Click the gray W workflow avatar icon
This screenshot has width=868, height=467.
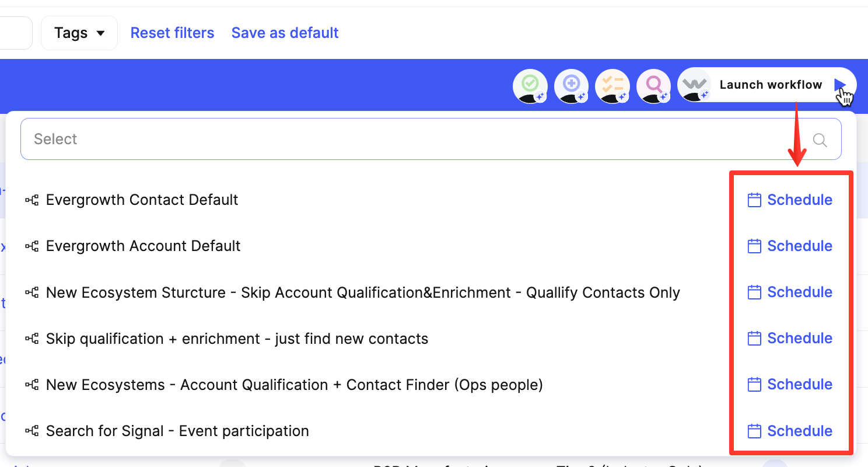(x=695, y=85)
